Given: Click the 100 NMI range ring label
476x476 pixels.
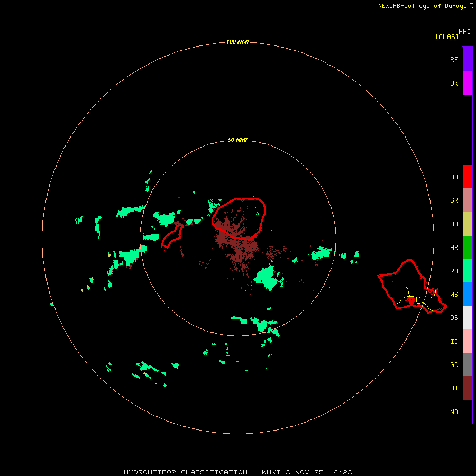Looking at the screenshot, I should point(237,42).
